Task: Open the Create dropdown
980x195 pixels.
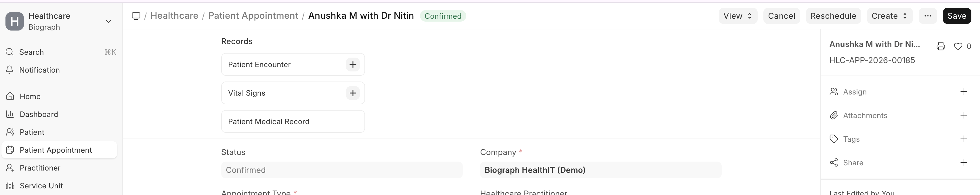Action: (x=889, y=16)
